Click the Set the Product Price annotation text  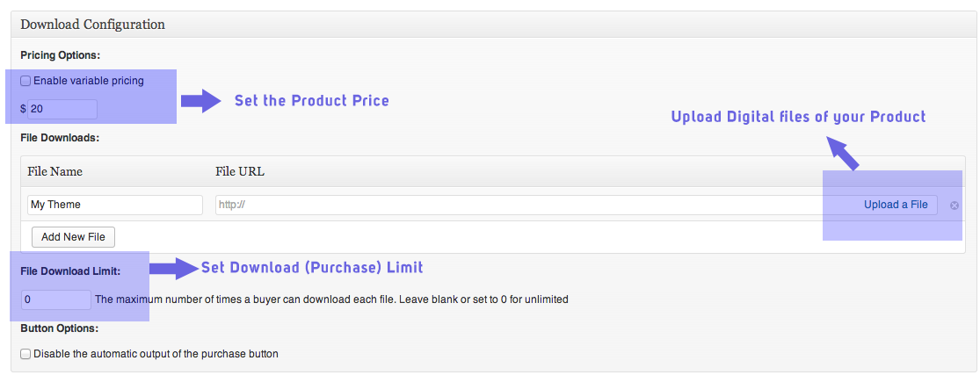pyautogui.click(x=312, y=101)
